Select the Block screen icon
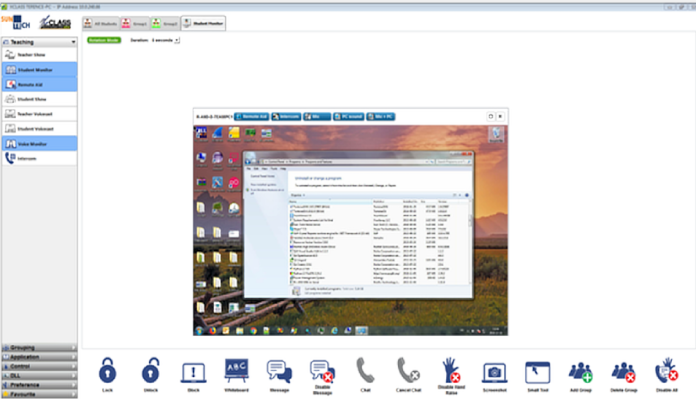The width and height of the screenshot is (696, 405). pos(194,372)
